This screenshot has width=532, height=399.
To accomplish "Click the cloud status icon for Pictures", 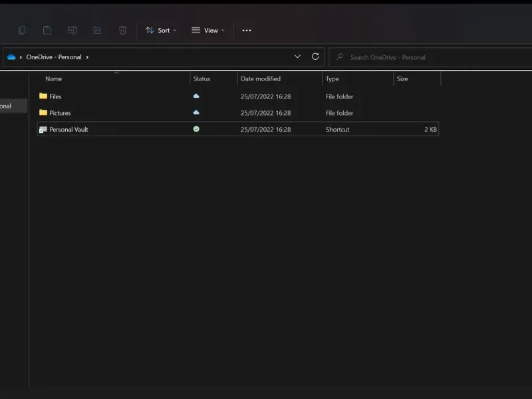I will [196, 112].
